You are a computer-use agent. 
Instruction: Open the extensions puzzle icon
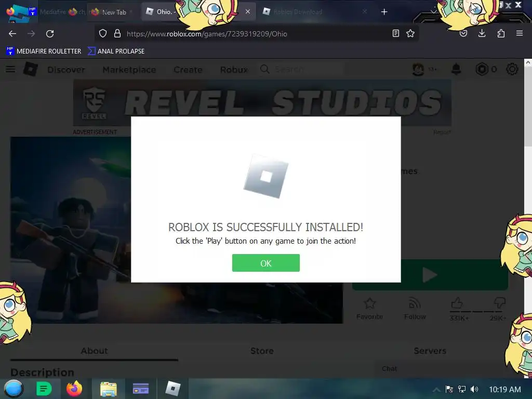click(501, 34)
